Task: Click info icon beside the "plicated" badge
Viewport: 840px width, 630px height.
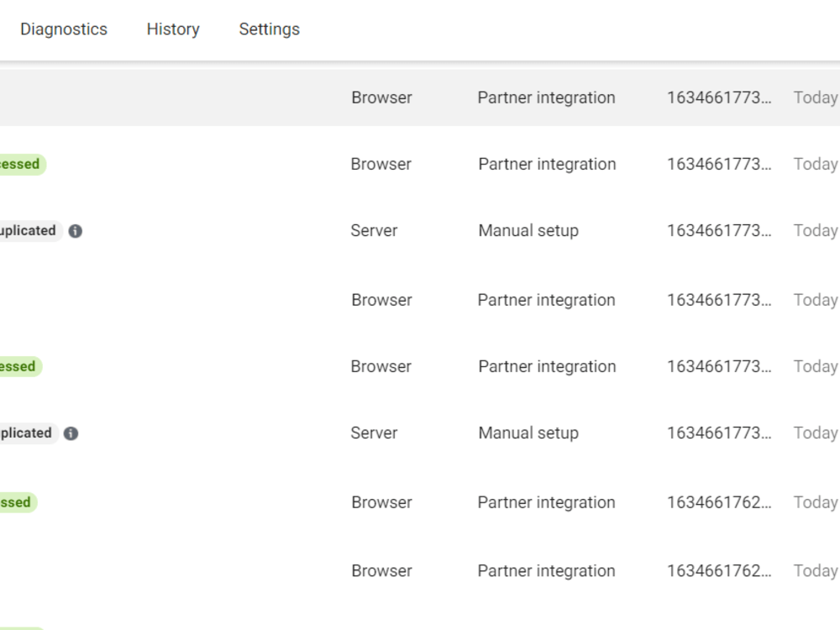Action: click(x=71, y=433)
